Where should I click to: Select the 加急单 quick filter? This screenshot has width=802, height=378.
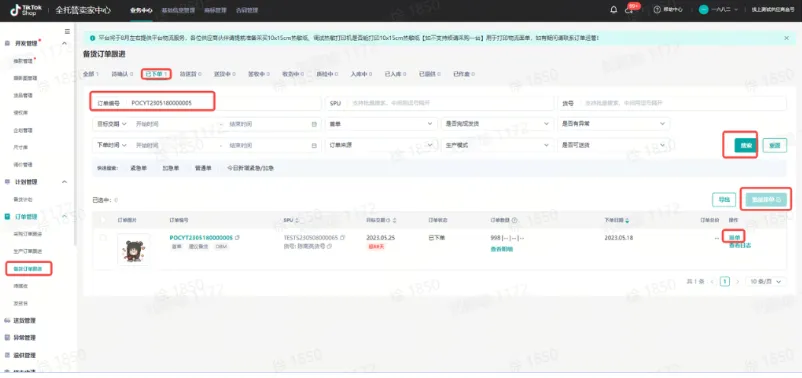click(170, 168)
